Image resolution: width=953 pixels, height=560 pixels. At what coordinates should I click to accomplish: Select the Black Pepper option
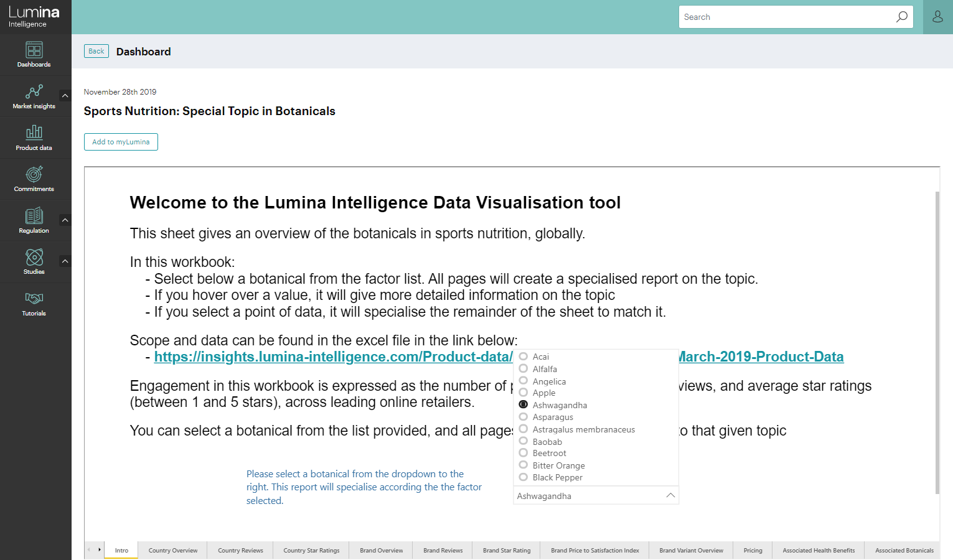click(523, 477)
